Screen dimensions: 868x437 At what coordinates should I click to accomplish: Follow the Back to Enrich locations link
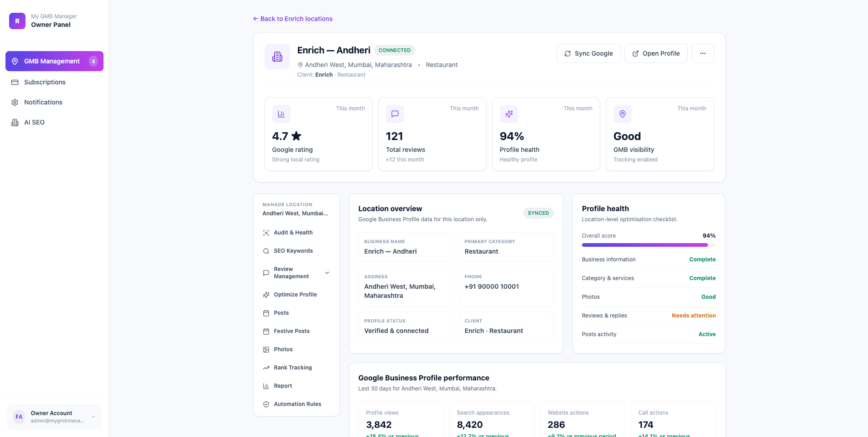pos(293,19)
